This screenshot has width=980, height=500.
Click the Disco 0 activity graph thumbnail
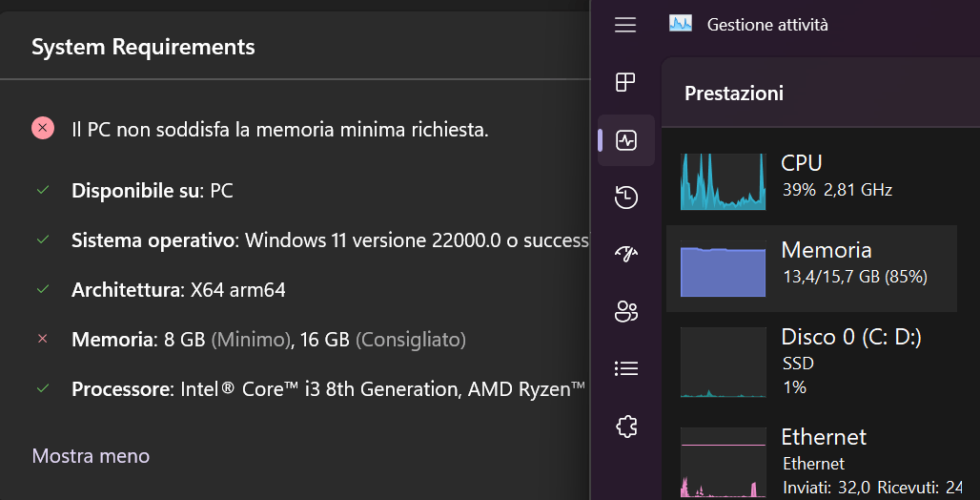tap(724, 362)
